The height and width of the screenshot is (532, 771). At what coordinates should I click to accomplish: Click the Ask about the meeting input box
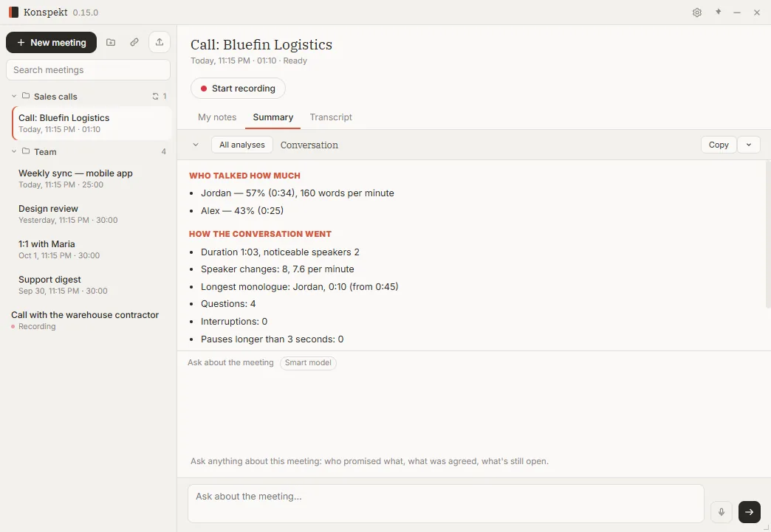coord(445,503)
